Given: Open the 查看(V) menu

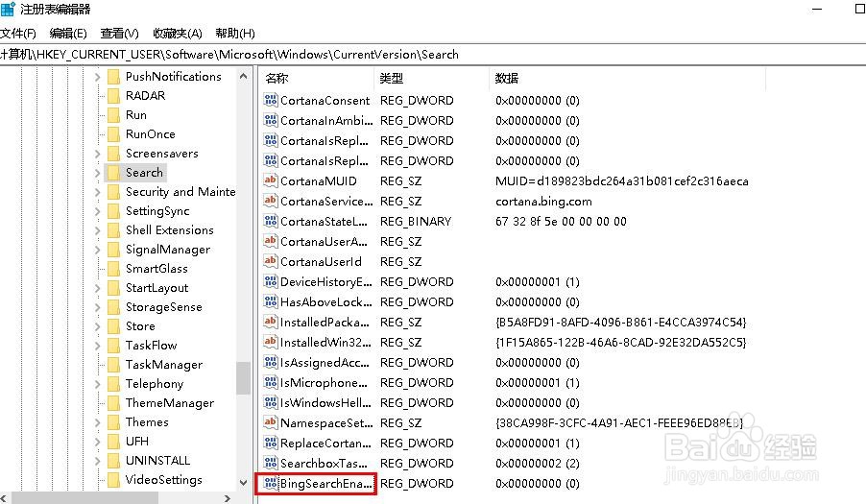Looking at the screenshot, I should coord(119,34).
